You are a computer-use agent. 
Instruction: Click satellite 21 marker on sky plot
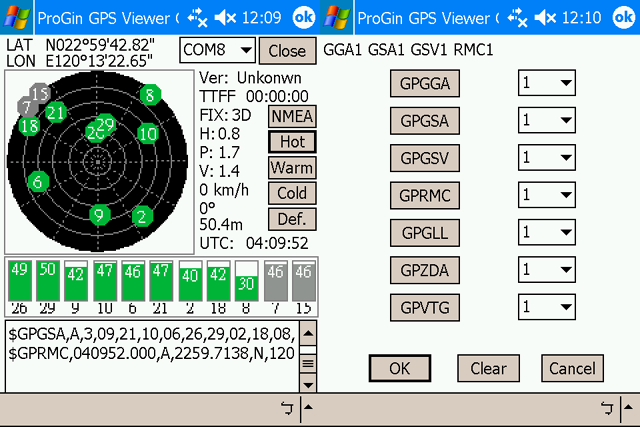click(56, 113)
